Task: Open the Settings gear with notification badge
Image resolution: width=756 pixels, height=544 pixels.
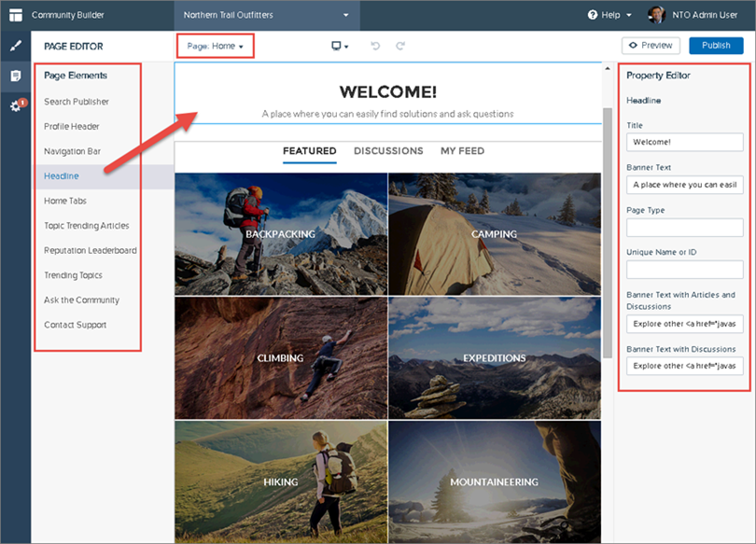Action: (x=18, y=105)
